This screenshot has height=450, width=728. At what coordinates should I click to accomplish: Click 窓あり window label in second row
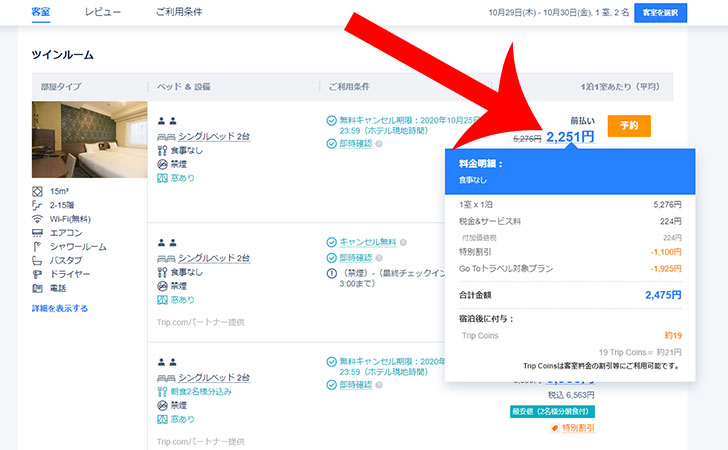(x=182, y=300)
